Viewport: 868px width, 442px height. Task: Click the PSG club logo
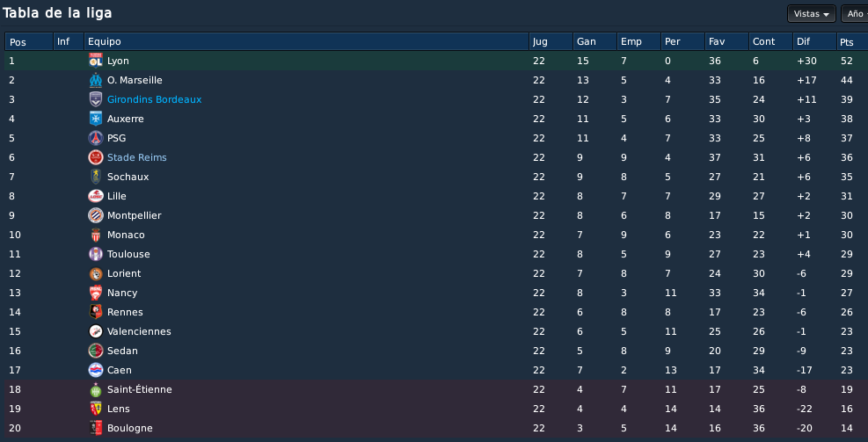[x=96, y=138]
